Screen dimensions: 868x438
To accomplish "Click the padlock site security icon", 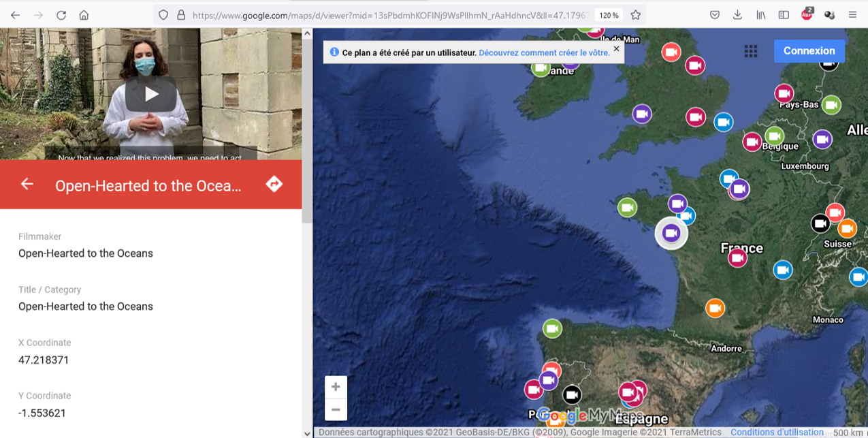I will point(181,15).
